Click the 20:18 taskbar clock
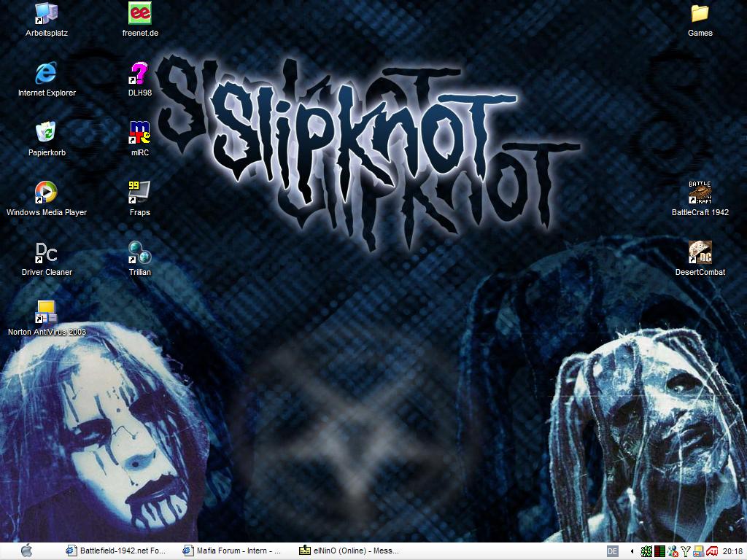Viewport: 747px width, 560px height. 732,551
